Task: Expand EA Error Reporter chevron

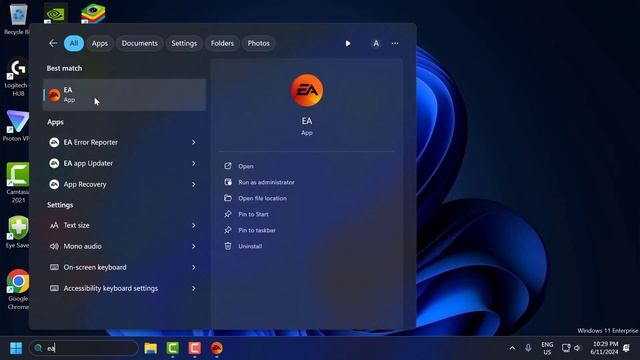Action: 194,142
